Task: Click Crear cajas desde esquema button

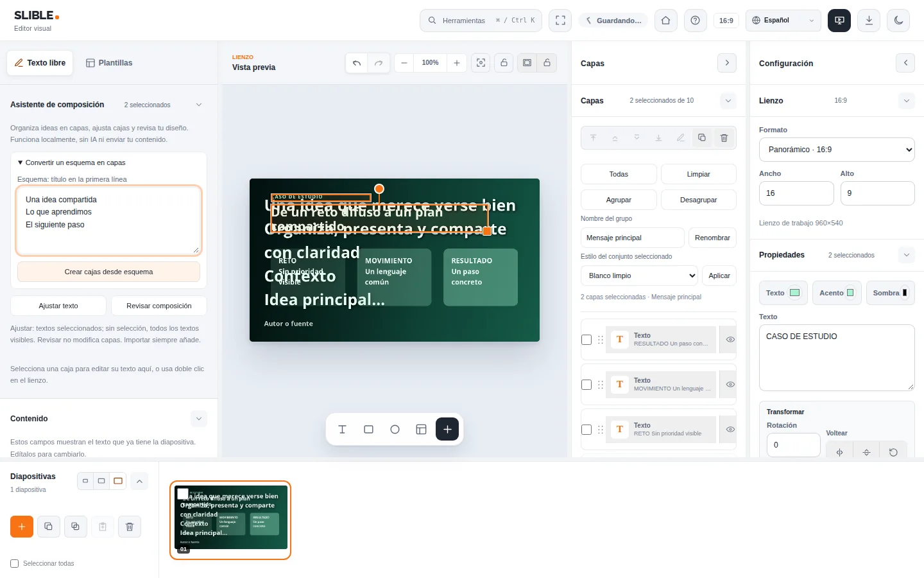Action: 108,272
